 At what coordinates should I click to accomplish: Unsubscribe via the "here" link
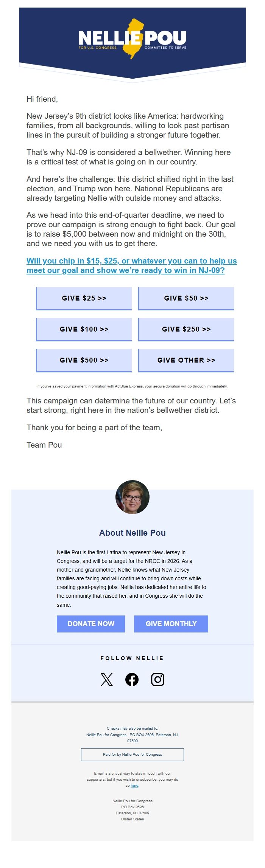point(134,785)
